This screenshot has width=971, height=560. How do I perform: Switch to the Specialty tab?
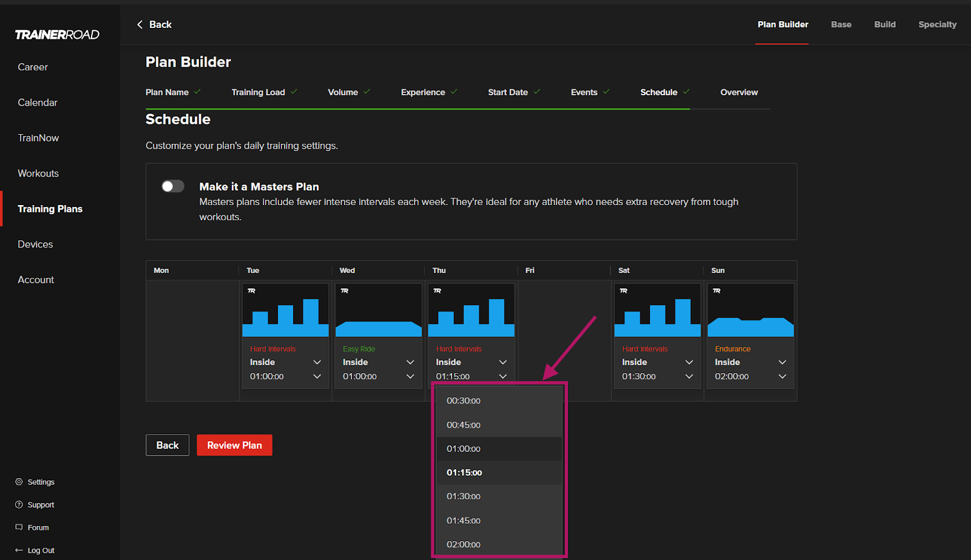coord(937,24)
